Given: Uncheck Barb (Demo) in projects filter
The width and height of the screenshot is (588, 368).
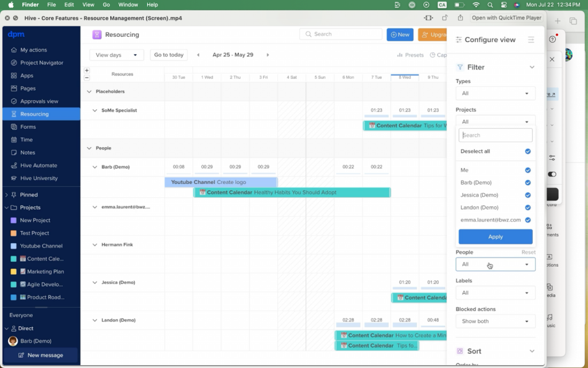Looking at the screenshot, I should point(528,183).
